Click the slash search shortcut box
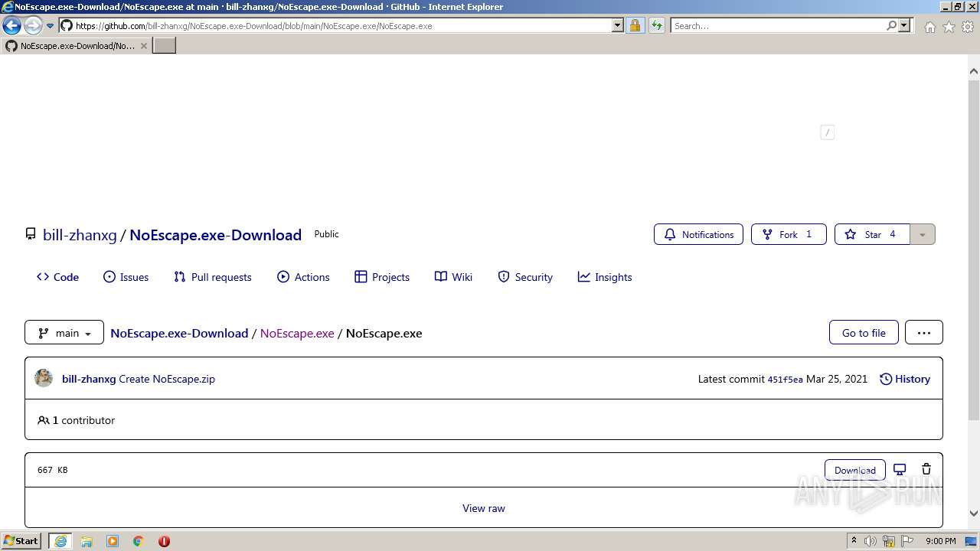 [x=827, y=132]
